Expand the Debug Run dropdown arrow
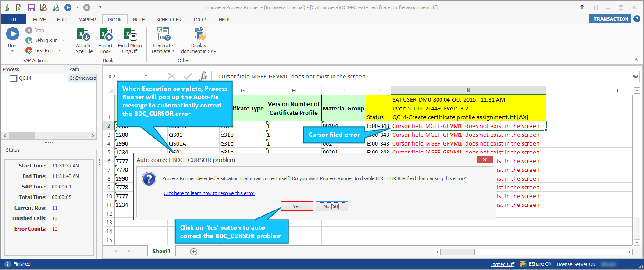 [x=64, y=41]
